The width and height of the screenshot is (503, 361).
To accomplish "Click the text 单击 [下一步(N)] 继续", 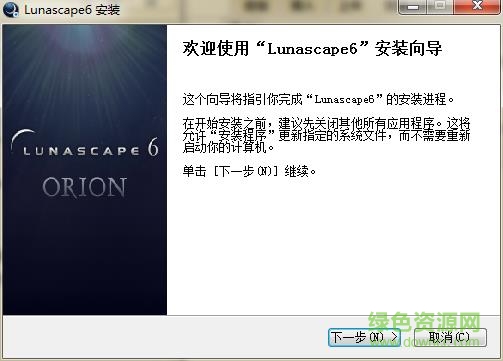I will pyautogui.click(x=249, y=171).
